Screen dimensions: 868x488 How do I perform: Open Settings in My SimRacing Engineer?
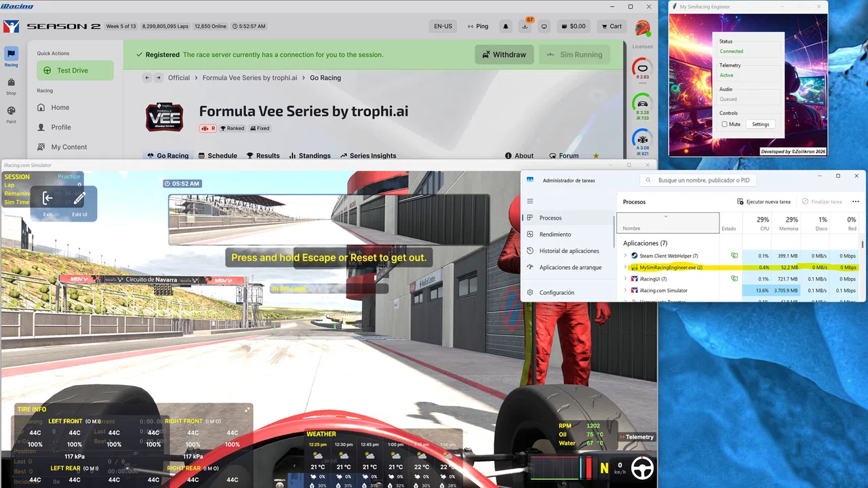click(x=760, y=124)
